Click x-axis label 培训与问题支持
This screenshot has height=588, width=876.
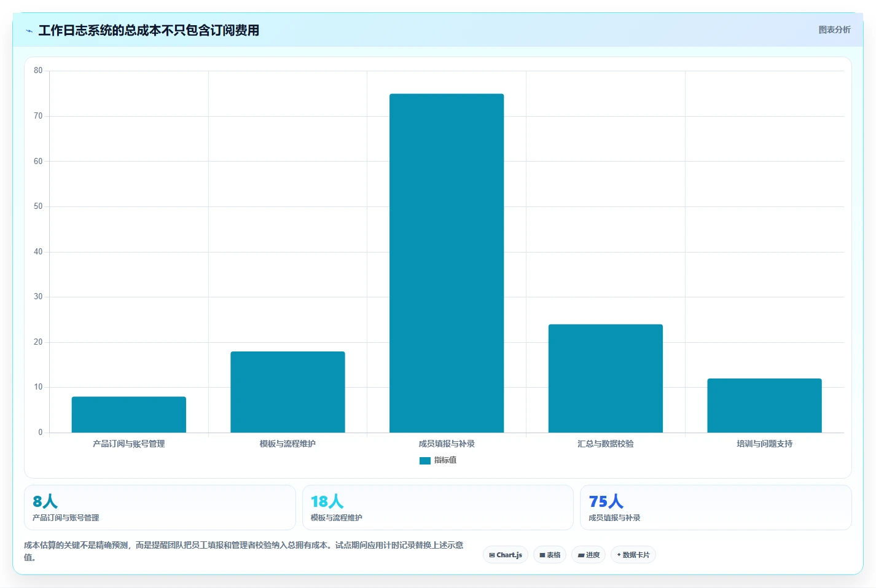(x=764, y=444)
